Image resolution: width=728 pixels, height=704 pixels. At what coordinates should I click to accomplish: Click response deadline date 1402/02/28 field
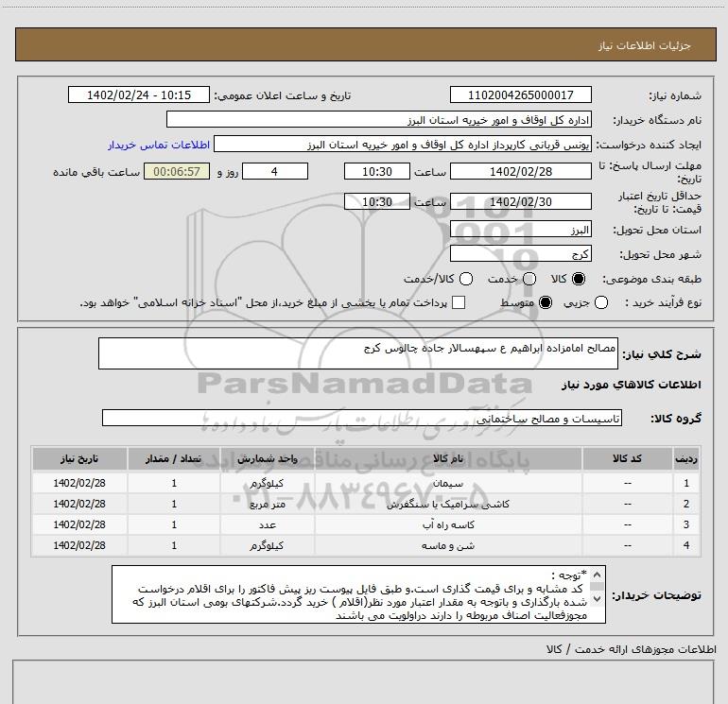(520, 171)
